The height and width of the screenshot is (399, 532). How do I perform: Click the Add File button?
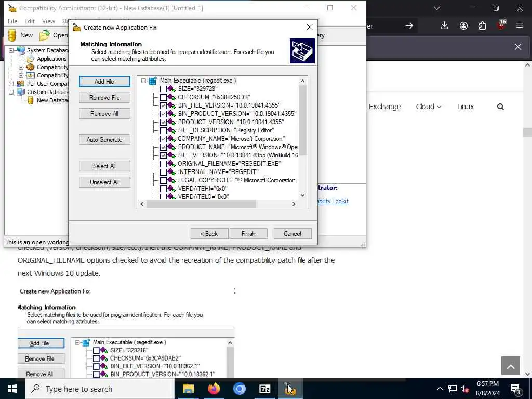[104, 82]
